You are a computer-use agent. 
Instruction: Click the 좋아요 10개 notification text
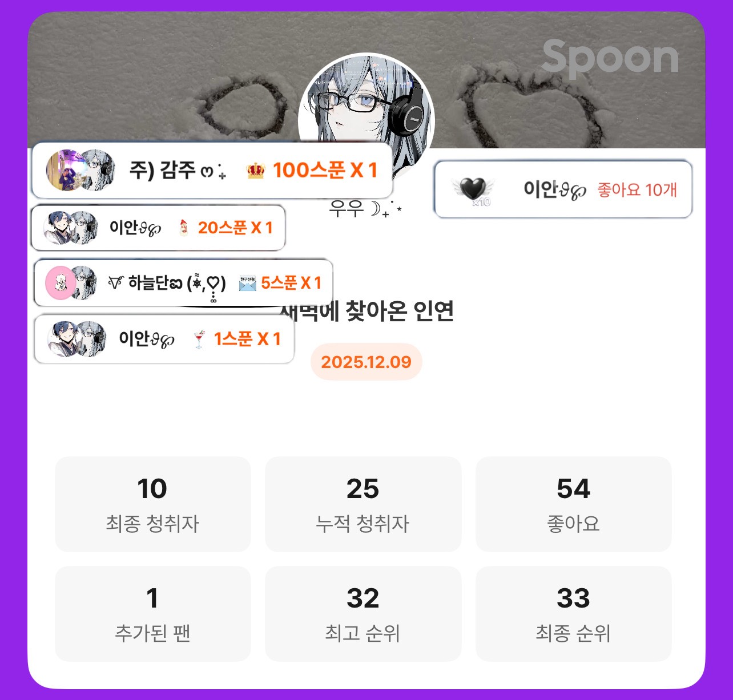[x=637, y=190]
